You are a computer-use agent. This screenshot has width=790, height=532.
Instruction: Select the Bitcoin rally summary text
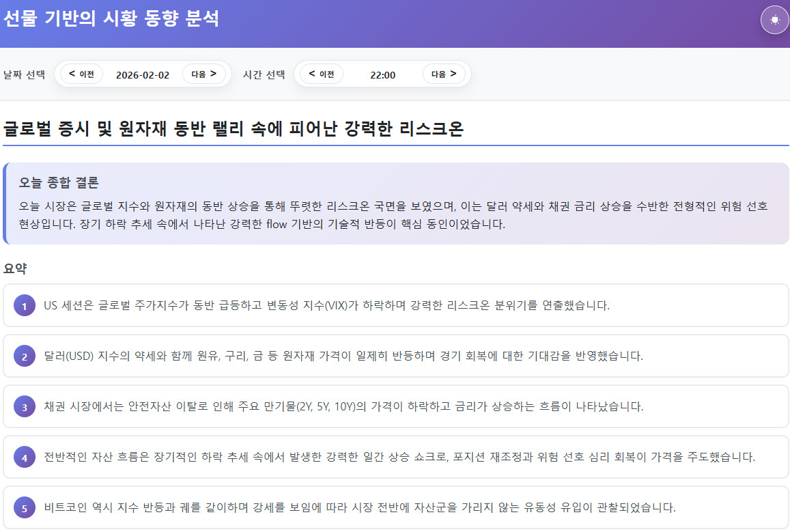click(x=359, y=507)
